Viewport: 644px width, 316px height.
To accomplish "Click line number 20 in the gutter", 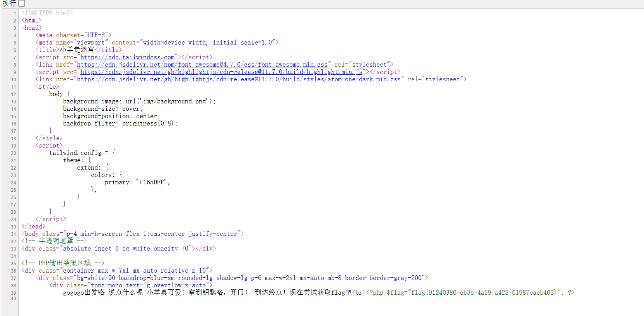I will click(14, 153).
